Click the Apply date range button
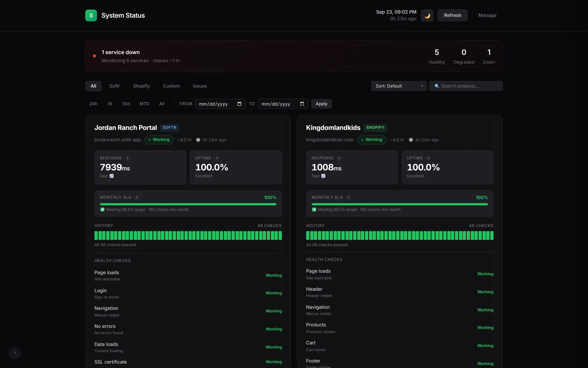Viewport: 588px width, 368px height. tap(321, 104)
